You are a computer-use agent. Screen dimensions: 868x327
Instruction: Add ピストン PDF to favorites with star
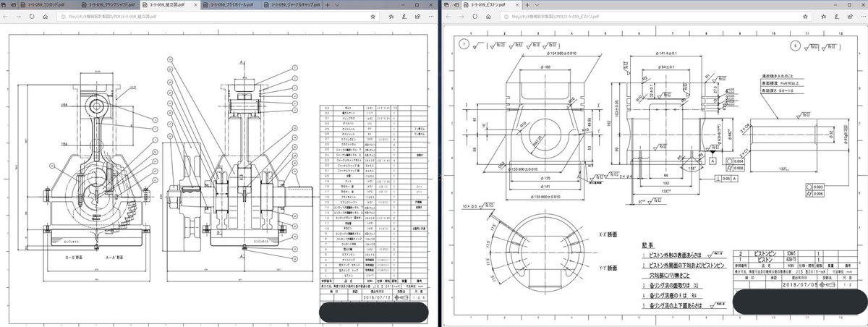(805, 16)
